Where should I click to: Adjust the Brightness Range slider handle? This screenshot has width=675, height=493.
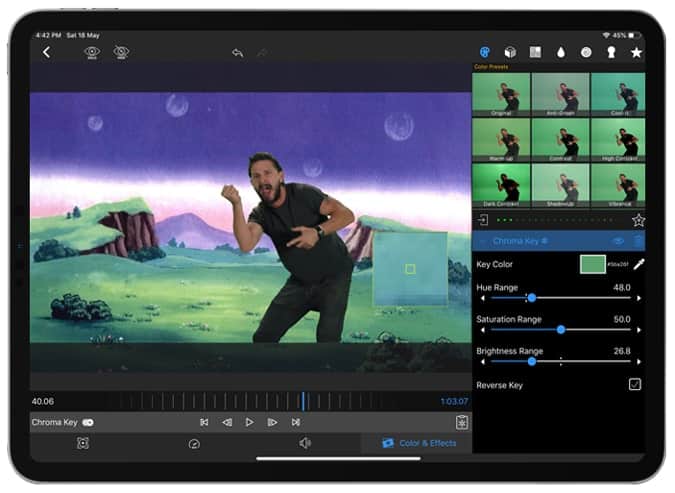point(532,362)
